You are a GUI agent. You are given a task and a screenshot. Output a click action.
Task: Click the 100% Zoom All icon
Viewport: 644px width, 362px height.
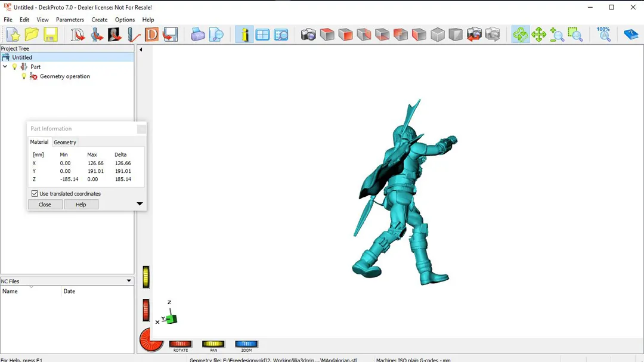pos(603,35)
